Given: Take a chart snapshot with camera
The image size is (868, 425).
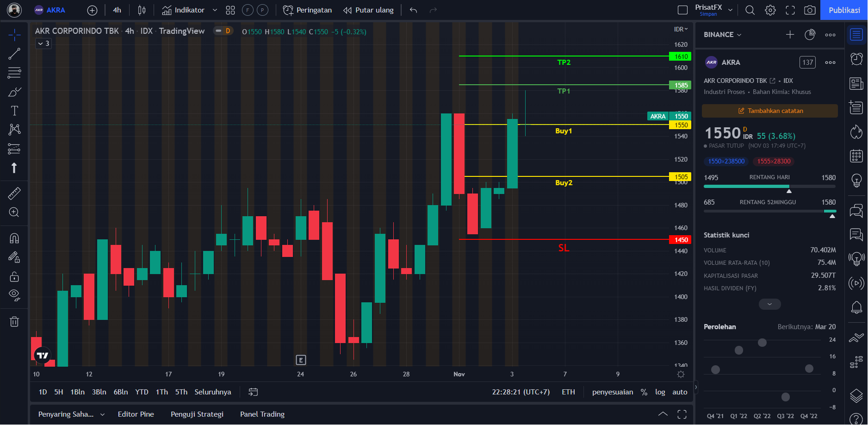Looking at the screenshot, I should point(810,10).
